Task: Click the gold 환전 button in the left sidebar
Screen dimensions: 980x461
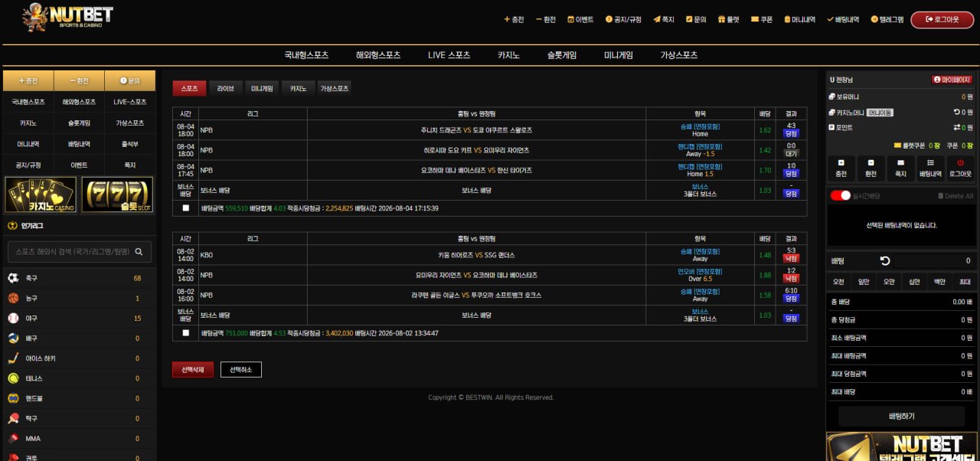Action: pos(79,80)
